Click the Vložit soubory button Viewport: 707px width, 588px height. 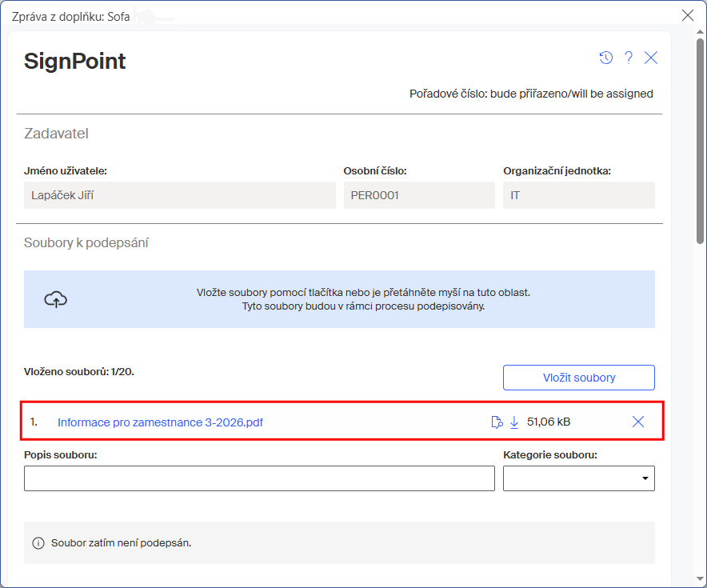579,378
